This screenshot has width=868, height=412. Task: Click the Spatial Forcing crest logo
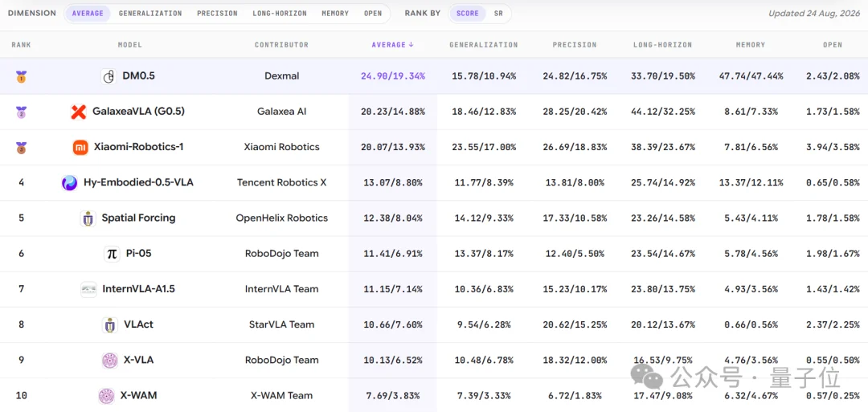click(88, 218)
